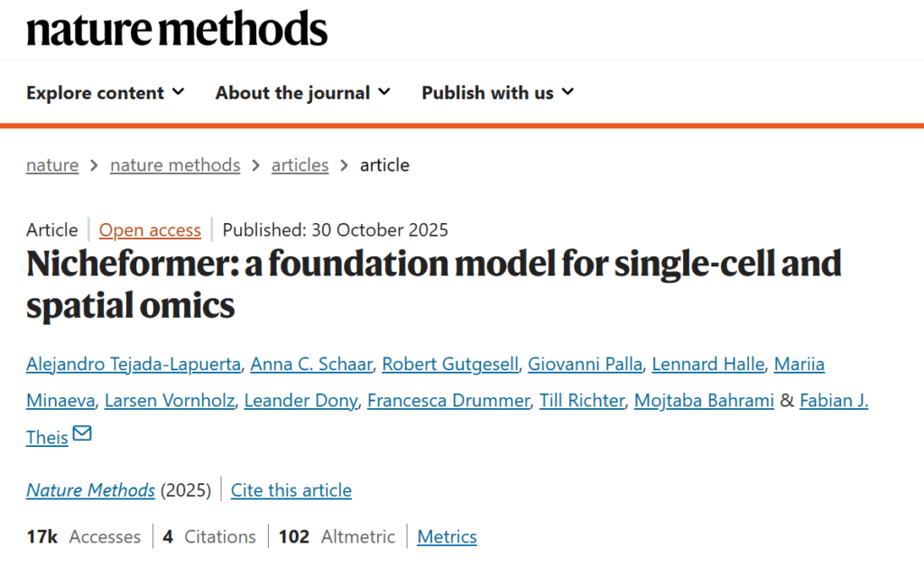Go to nature breadcrumb link
Screen dimensions: 924x567
(52, 165)
